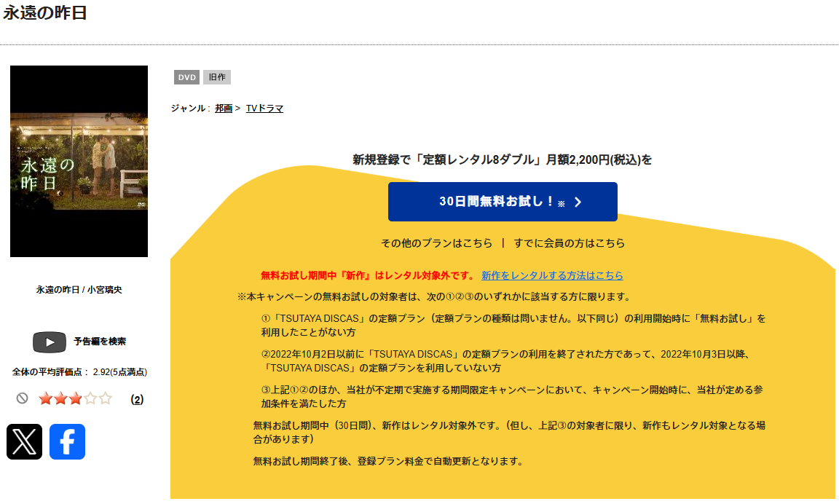Click the red 無料お試し期間中 warning text
This screenshot has width=839, height=504.
[x=368, y=275]
